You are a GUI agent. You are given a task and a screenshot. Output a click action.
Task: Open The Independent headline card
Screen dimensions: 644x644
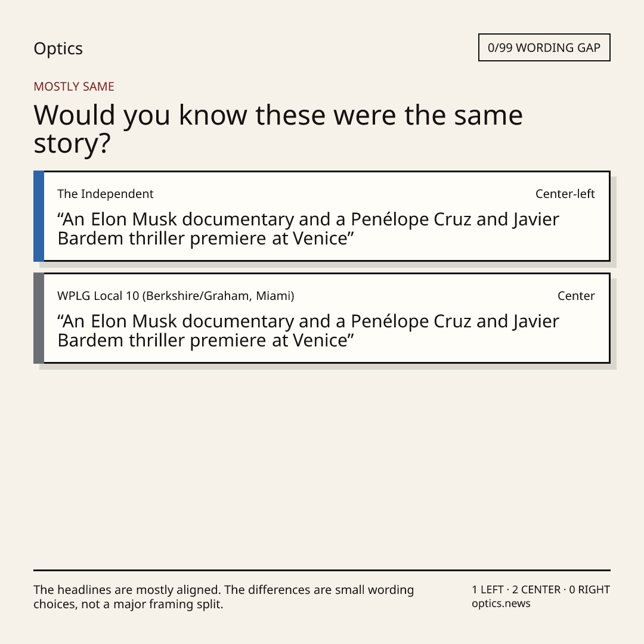pos(321,216)
